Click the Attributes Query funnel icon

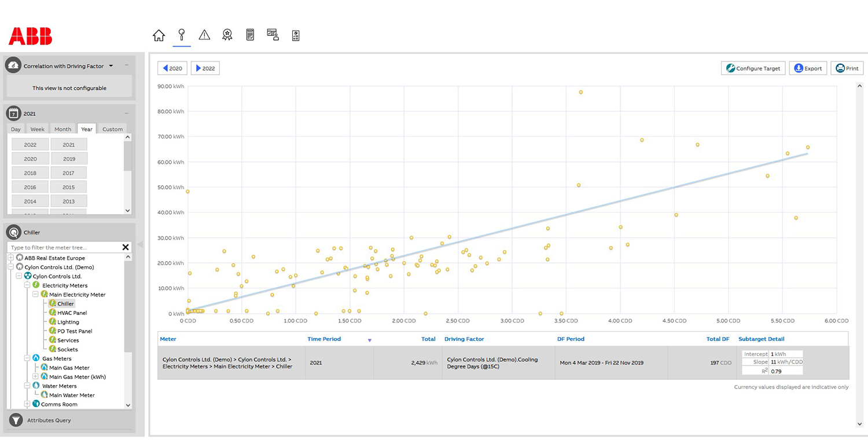[16, 420]
